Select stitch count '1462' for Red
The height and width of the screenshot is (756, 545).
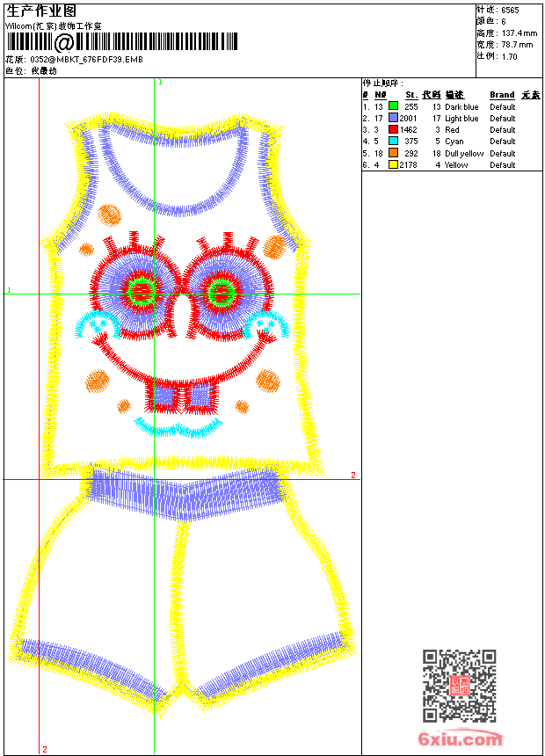click(408, 130)
